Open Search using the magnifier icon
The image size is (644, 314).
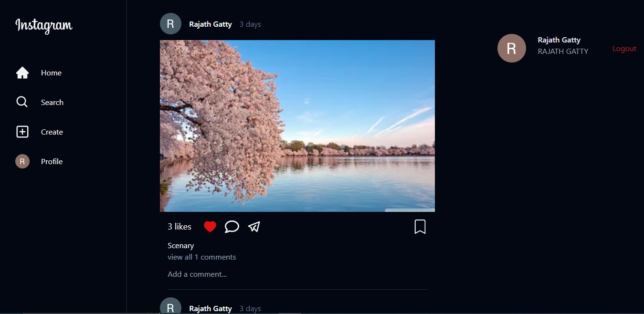click(22, 102)
